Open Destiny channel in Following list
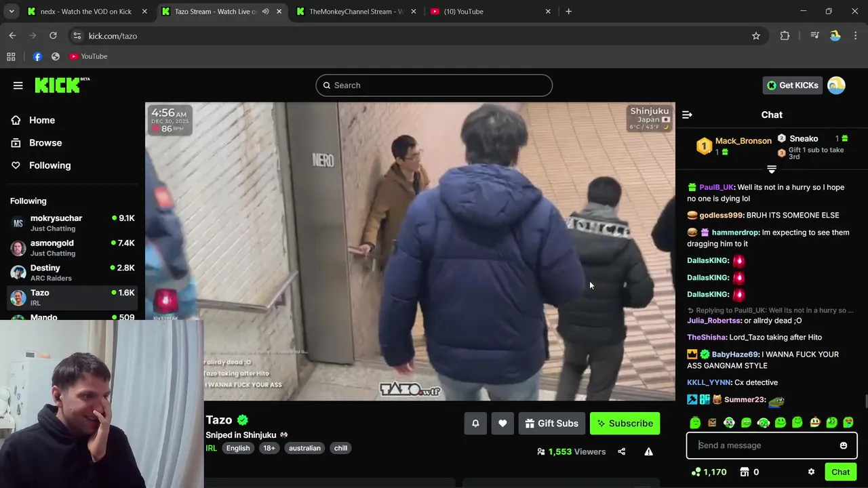This screenshot has width=868, height=488. [73, 272]
